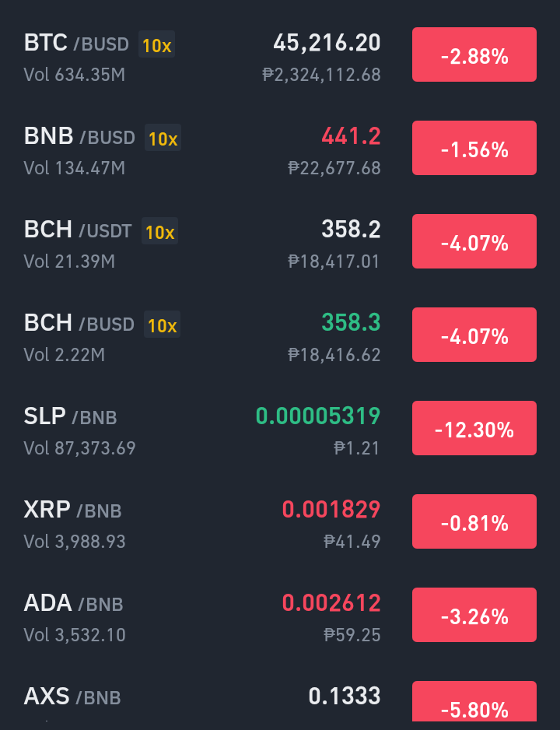Select the AXS/BNB pair name

[72, 697]
